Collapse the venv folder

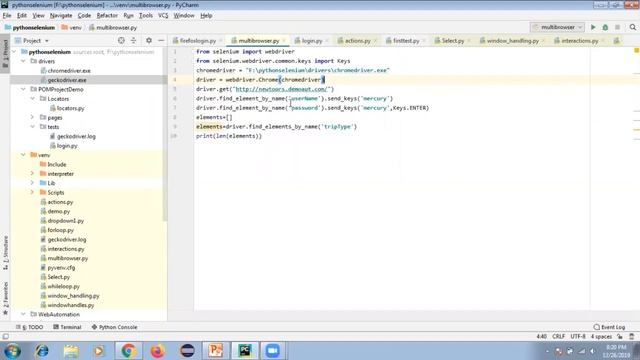(23, 155)
